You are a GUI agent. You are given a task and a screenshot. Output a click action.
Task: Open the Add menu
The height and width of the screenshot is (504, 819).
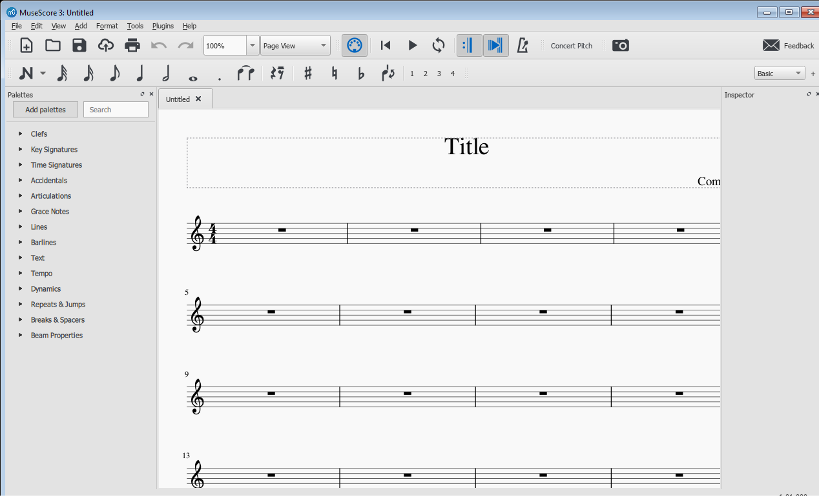(81, 26)
